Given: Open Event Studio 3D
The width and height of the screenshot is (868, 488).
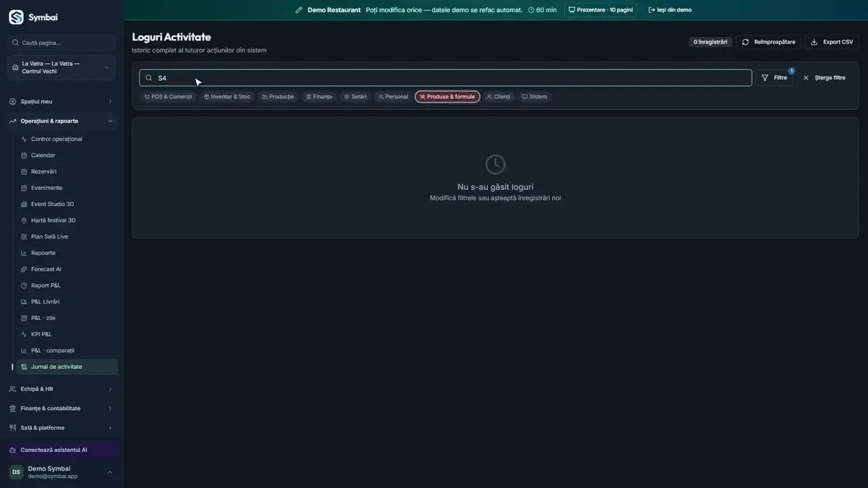Looking at the screenshot, I should 67,204.
